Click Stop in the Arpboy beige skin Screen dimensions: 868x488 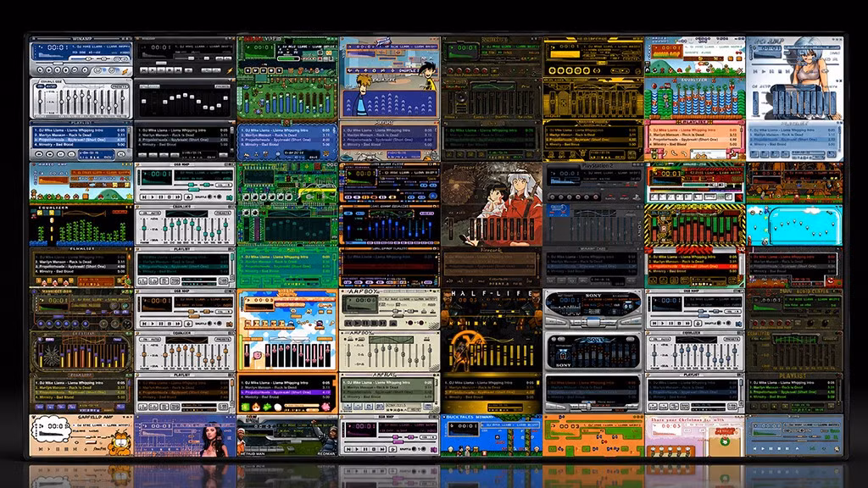click(374, 323)
